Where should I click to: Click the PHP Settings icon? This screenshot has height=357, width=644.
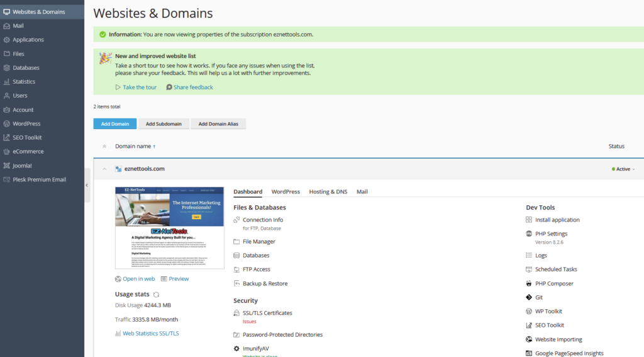click(x=529, y=234)
